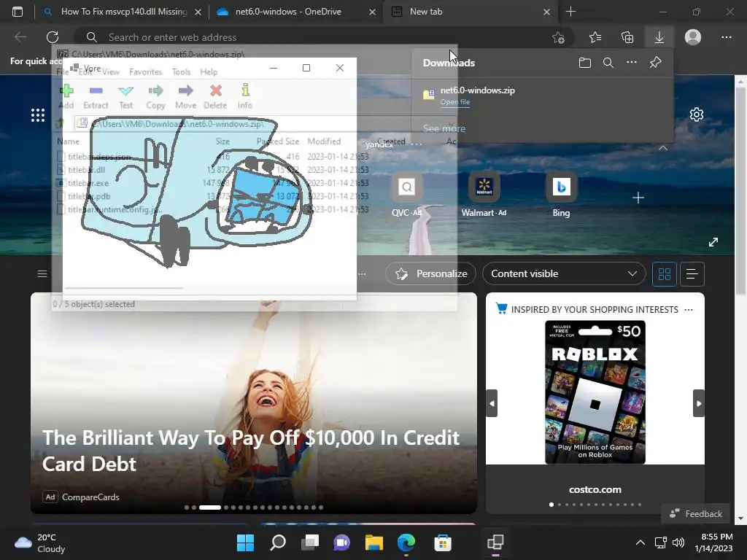Click the Downloads icon in Edge toolbar
747x560 pixels.
659,37
